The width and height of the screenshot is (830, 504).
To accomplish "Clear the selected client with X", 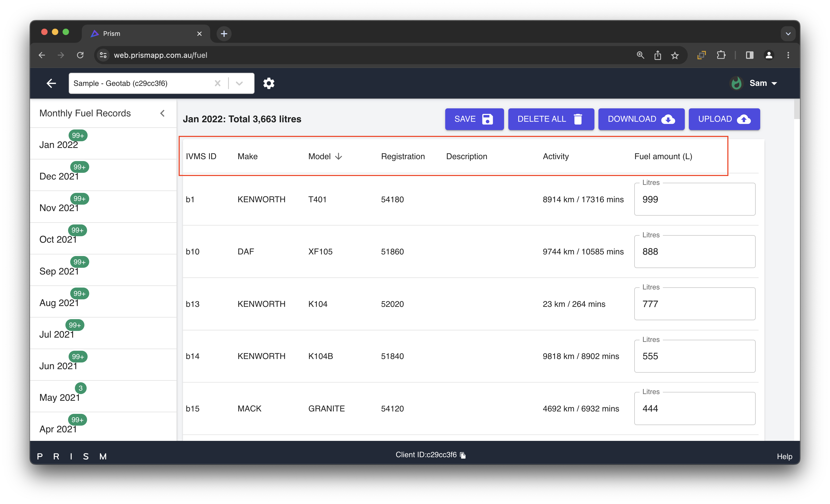I will click(x=218, y=83).
